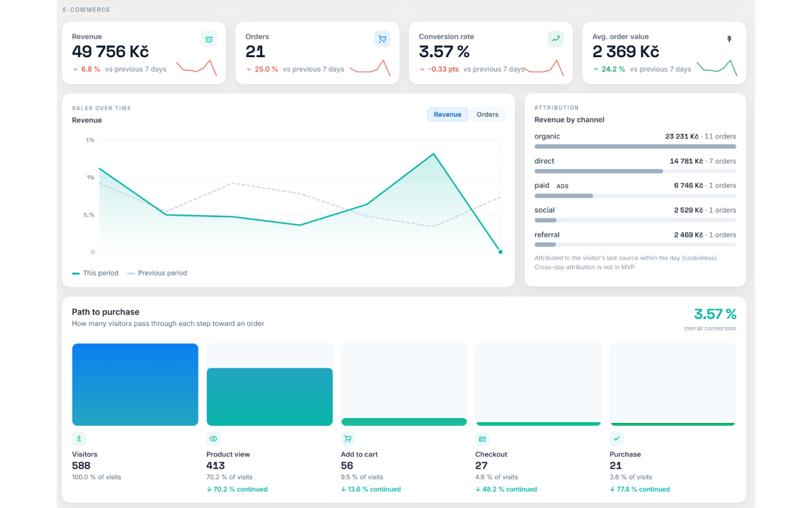
Task: Click the paid channel progress bar
Action: pyautogui.click(x=636, y=196)
